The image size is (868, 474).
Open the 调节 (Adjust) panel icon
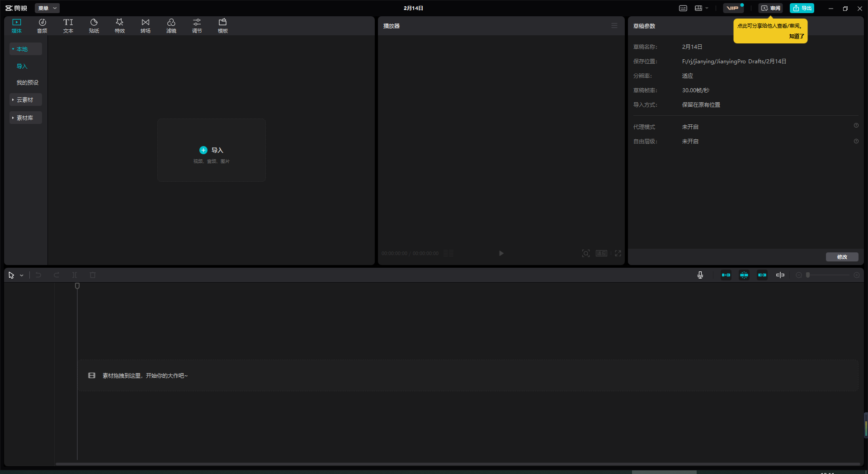point(197,26)
